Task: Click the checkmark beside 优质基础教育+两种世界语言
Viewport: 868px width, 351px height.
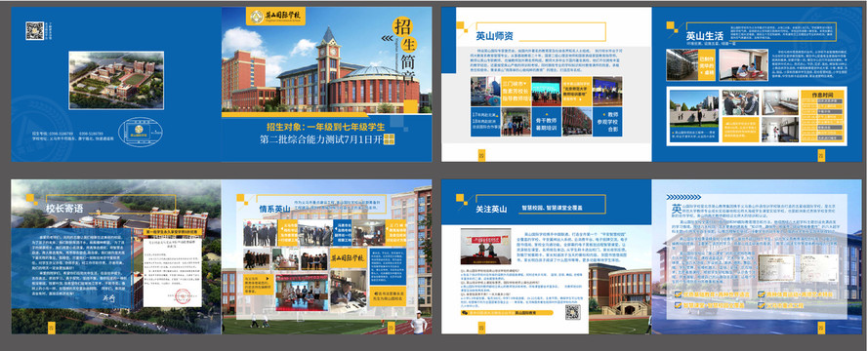Action: point(678,295)
